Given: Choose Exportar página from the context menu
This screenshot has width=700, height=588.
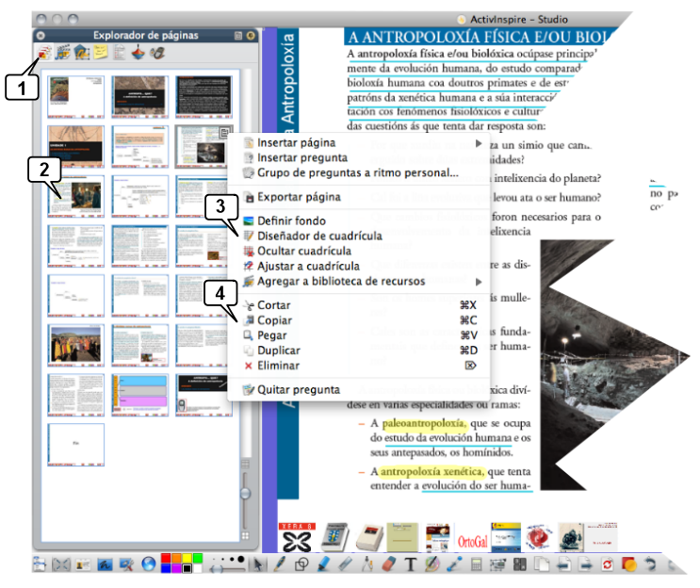Looking at the screenshot, I should click(298, 198).
